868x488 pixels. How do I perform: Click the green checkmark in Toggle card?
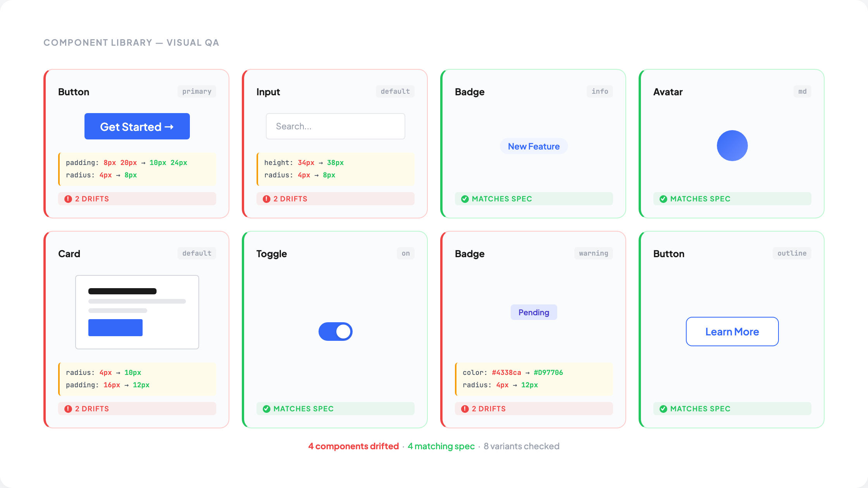pos(267,409)
